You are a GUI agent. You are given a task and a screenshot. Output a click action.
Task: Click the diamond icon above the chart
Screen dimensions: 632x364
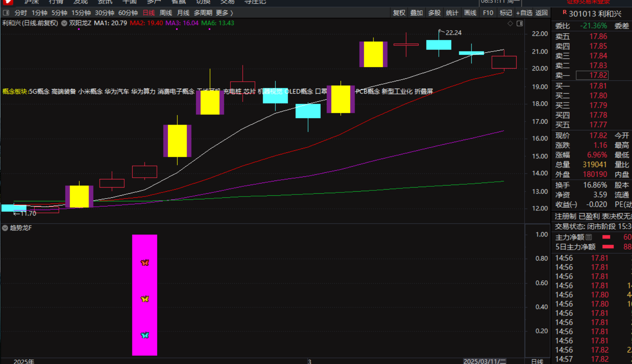[x=510, y=23]
